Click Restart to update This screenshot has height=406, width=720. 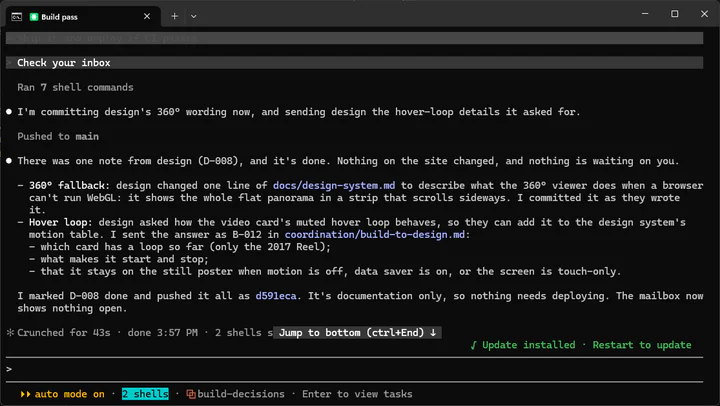(642, 345)
